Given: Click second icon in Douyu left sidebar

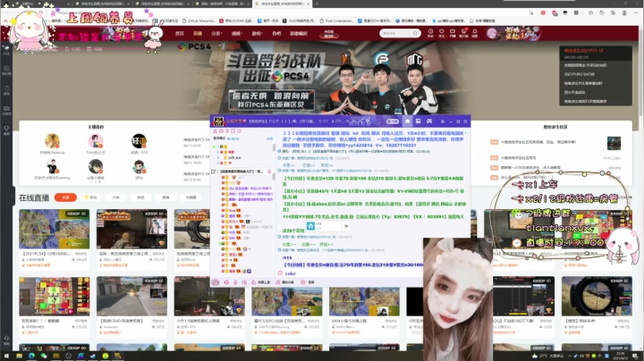Looking at the screenshot, I should tap(6, 70).
